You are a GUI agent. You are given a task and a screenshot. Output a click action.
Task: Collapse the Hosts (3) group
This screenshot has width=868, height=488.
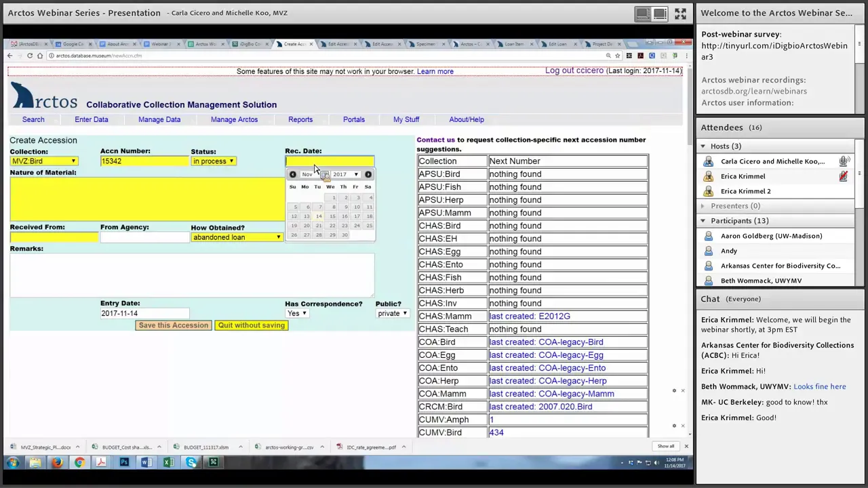coord(703,146)
